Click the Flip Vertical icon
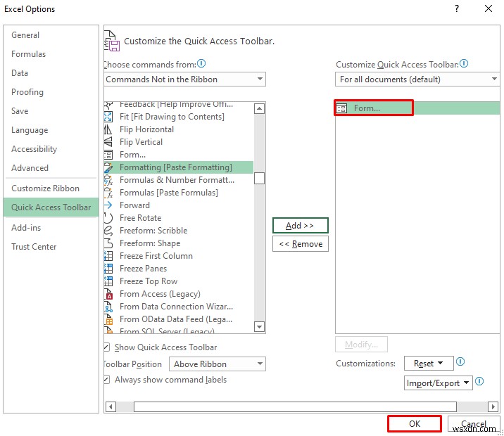Image resolution: width=504 pixels, height=436 pixels. coord(108,142)
